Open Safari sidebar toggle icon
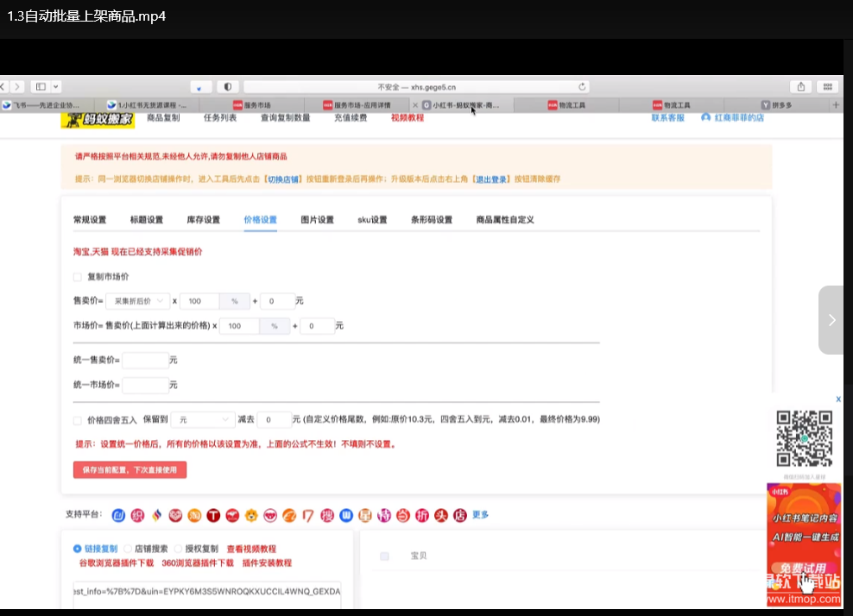Screen dimensions: 853x616 (39, 86)
